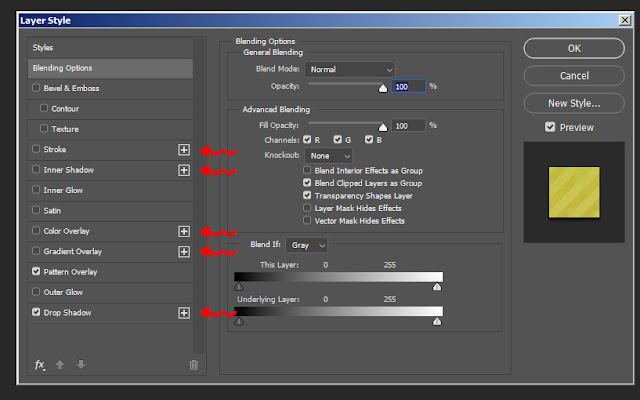Uncheck the G channel checkbox
The width and height of the screenshot is (640, 400).
pos(337,140)
